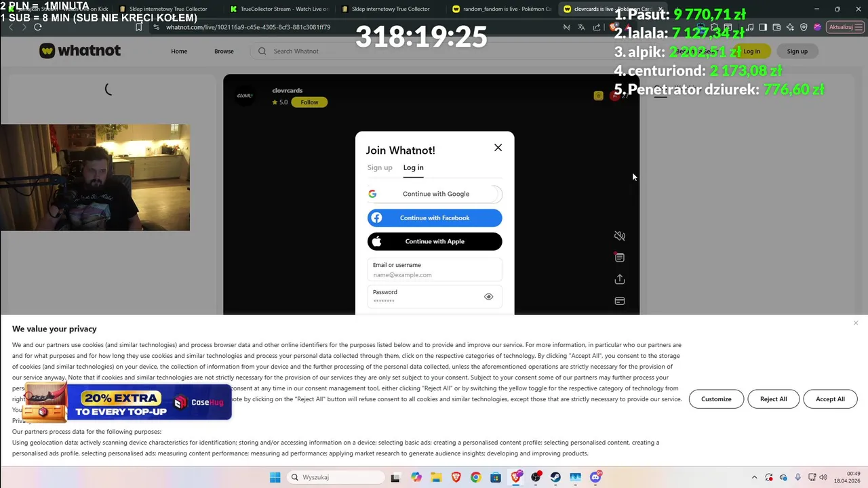Share the clovrcards stream
The width and height of the screenshot is (868, 488).
pyautogui.click(x=619, y=279)
